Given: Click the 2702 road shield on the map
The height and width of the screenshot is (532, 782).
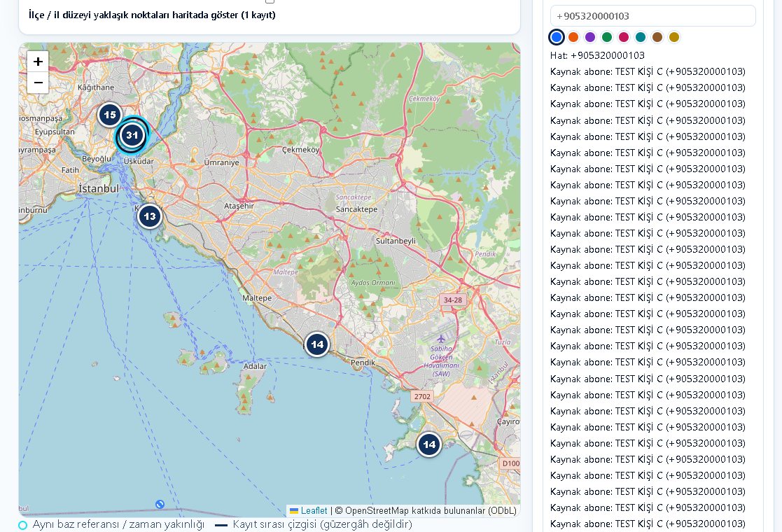Looking at the screenshot, I should tap(422, 396).
